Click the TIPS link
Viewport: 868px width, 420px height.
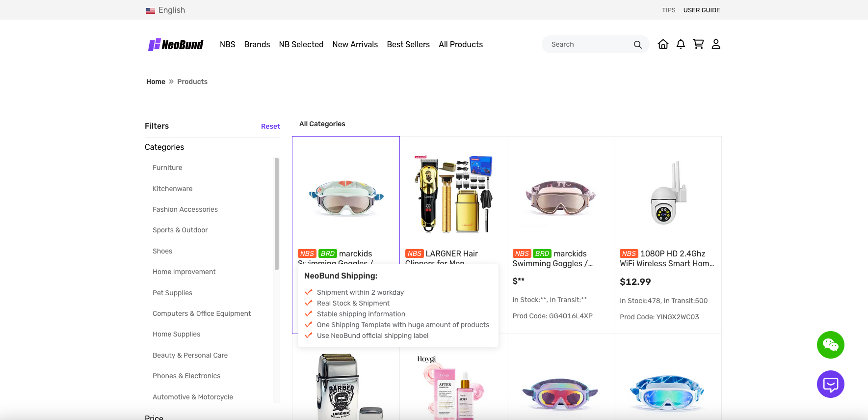668,10
